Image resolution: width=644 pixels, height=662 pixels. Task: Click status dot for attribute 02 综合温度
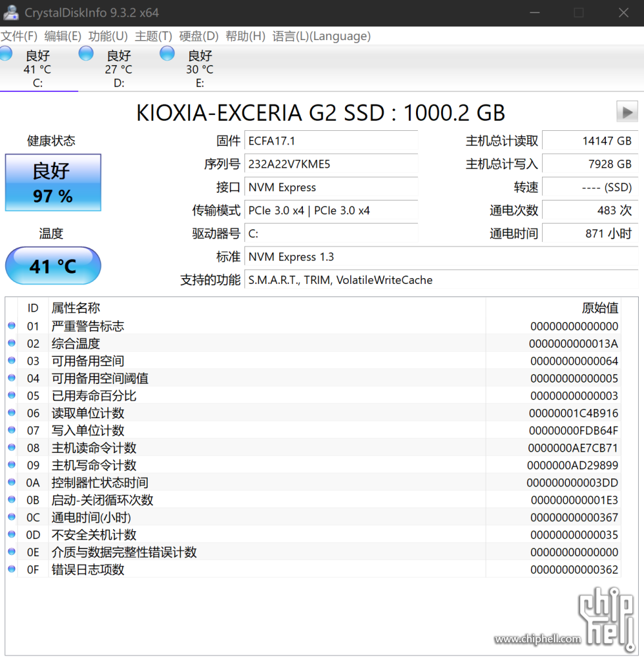click(x=12, y=343)
